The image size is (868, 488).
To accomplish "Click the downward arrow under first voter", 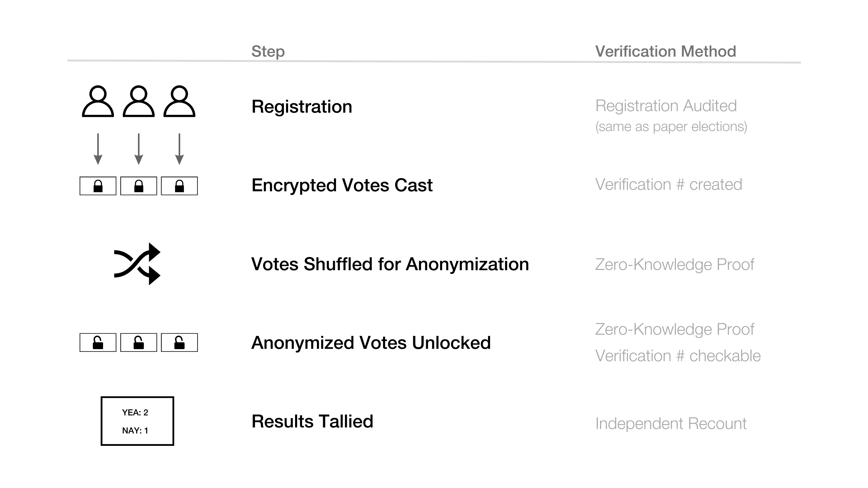I will 98,149.
